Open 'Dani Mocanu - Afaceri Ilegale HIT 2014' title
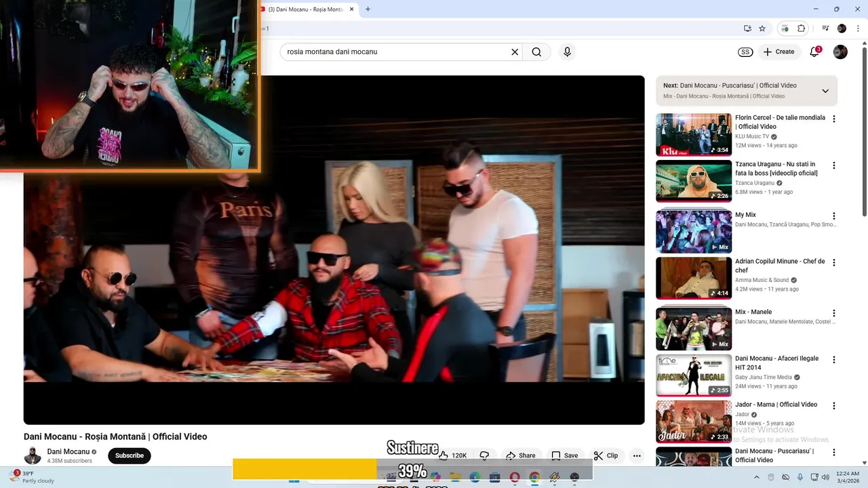 [777, 363]
